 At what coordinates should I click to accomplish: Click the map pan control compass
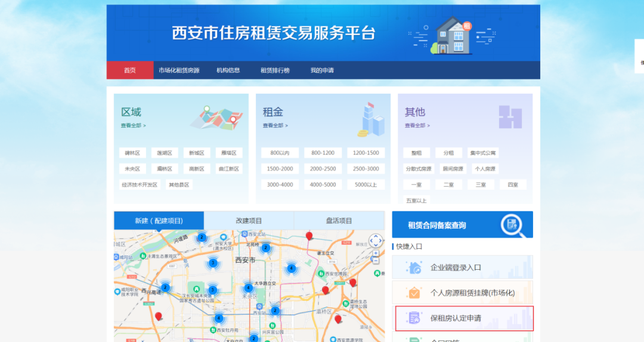[x=375, y=241]
